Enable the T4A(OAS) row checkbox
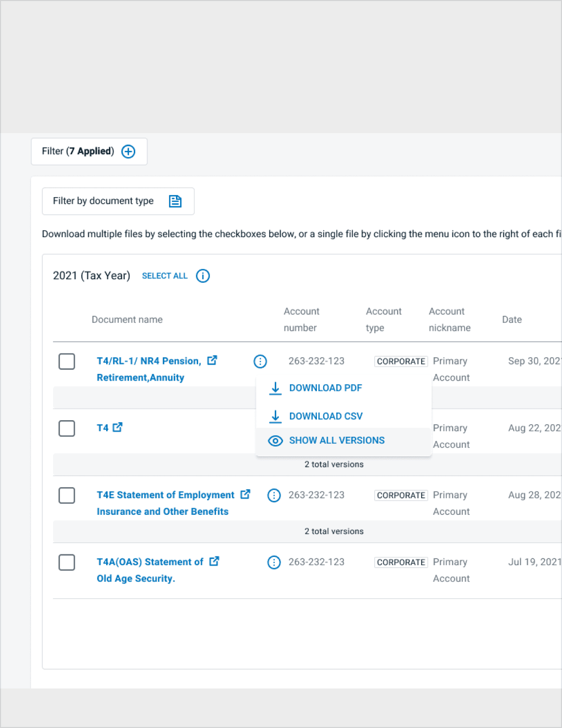This screenshot has width=562, height=728. (x=67, y=562)
